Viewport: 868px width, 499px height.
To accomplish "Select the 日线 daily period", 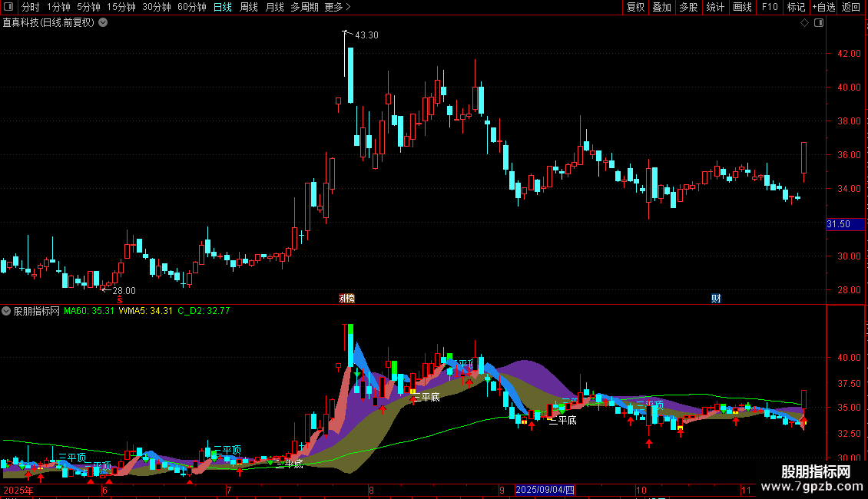I will point(223,7).
